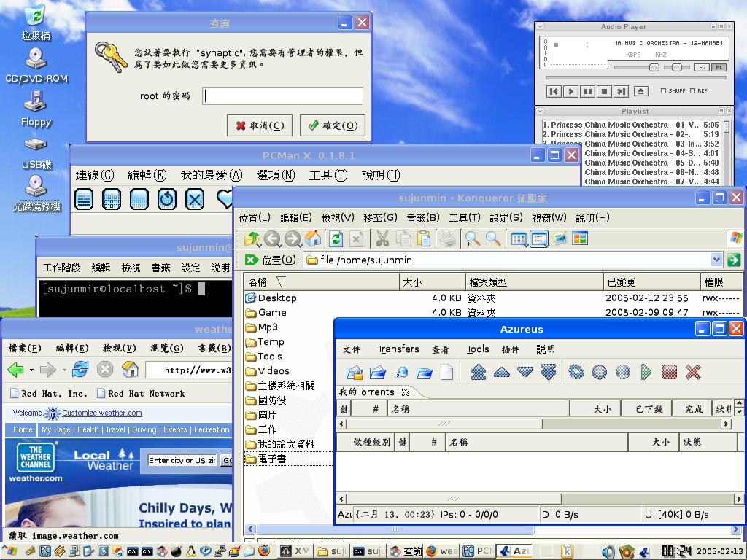
Task: Select Konqueror detailed list view mode icon
Action: [539, 238]
